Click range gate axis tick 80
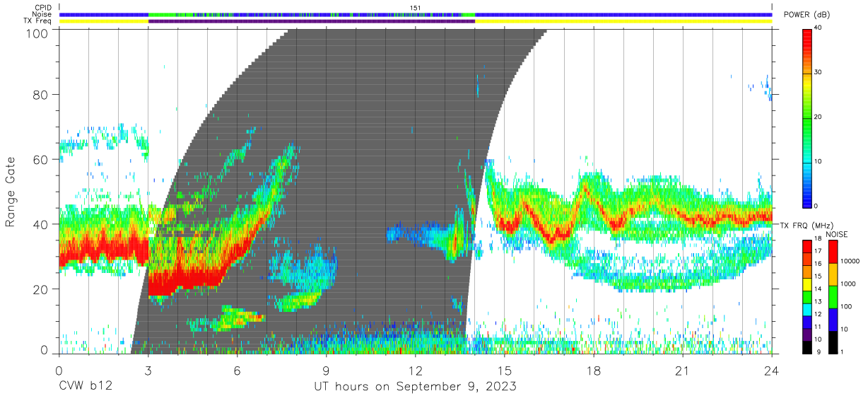This screenshot has width=868, height=401. 41,95
